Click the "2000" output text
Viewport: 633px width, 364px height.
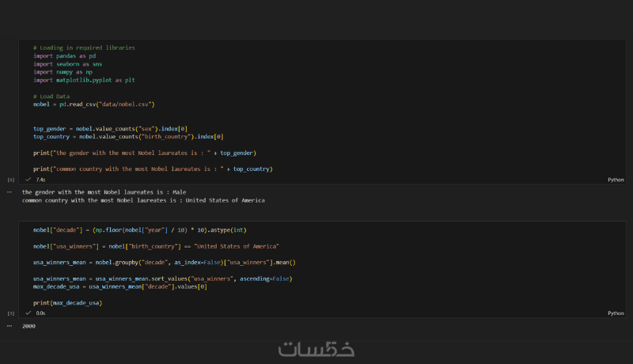(28, 326)
